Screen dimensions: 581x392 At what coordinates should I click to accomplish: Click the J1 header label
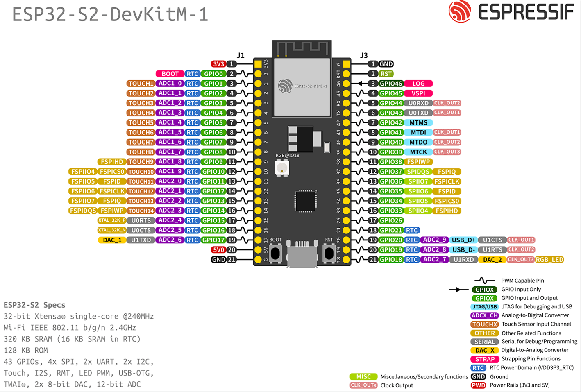point(241,55)
